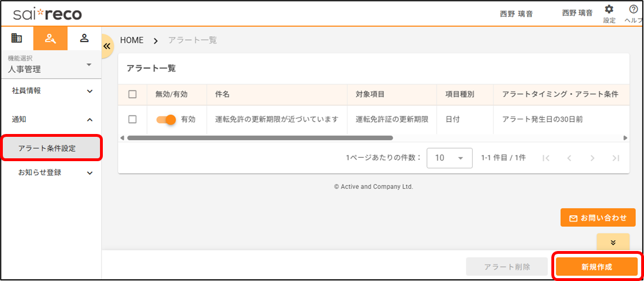
Task: Go to next page arrow
Action: point(592,158)
